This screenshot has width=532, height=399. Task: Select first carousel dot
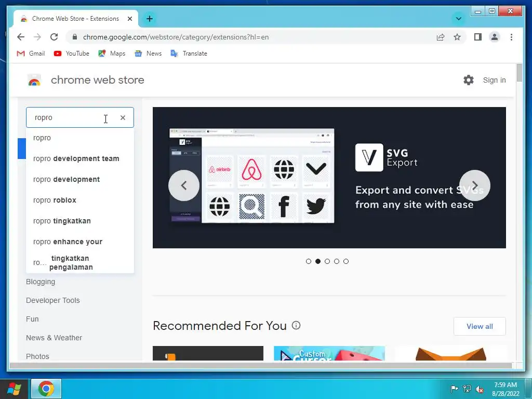(309, 261)
